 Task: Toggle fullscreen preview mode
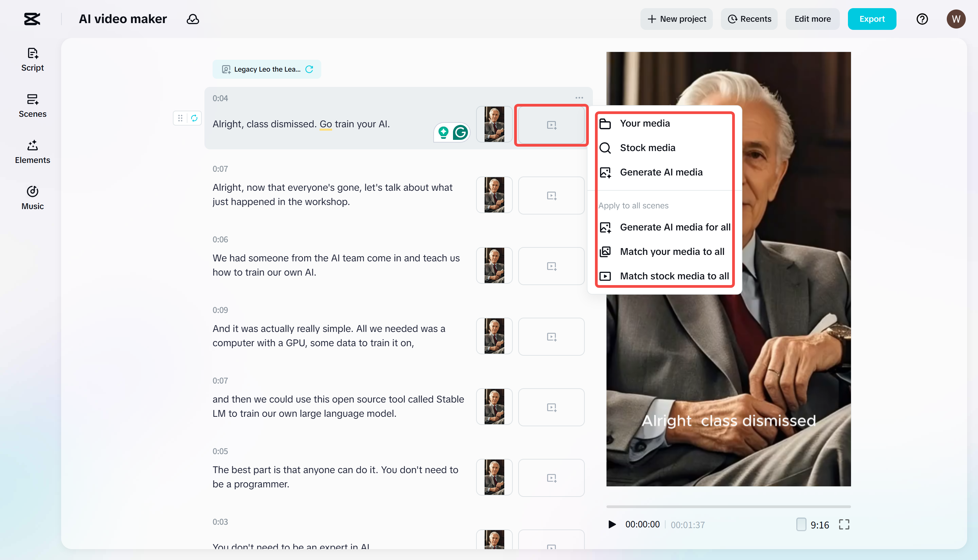(x=844, y=524)
